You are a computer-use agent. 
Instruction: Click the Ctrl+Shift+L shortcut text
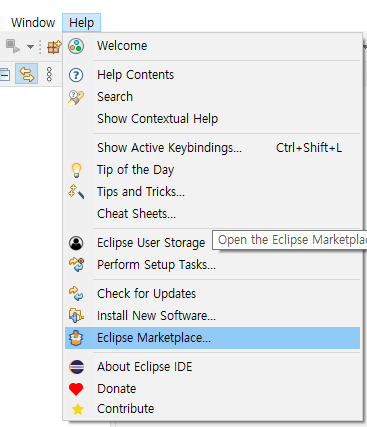click(x=309, y=148)
